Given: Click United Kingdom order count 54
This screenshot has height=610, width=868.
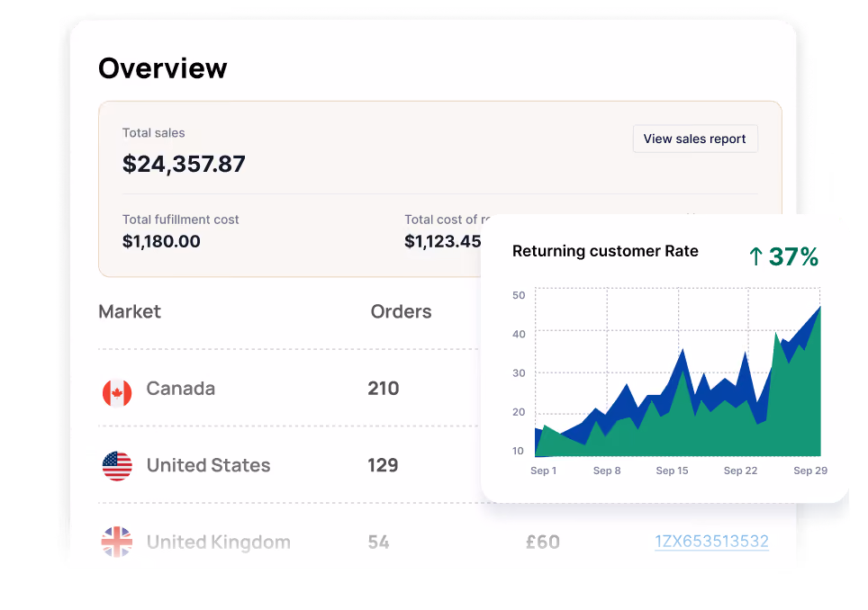Looking at the screenshot, I should click(x=379, y=542).
